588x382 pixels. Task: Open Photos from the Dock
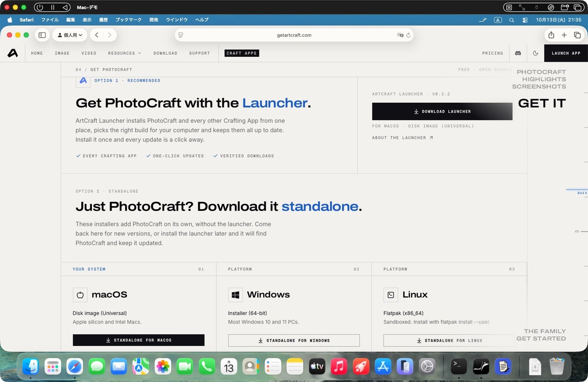click(163, 366)
